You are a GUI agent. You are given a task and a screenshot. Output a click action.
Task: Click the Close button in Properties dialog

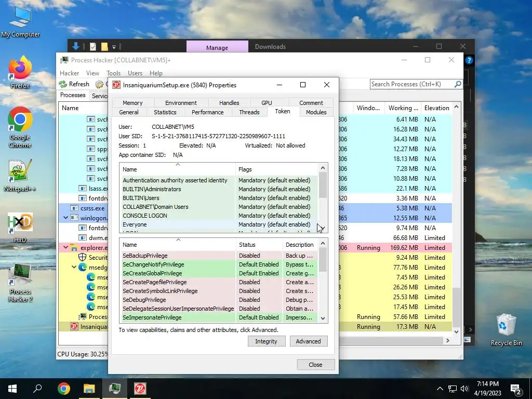pos(315,365)
